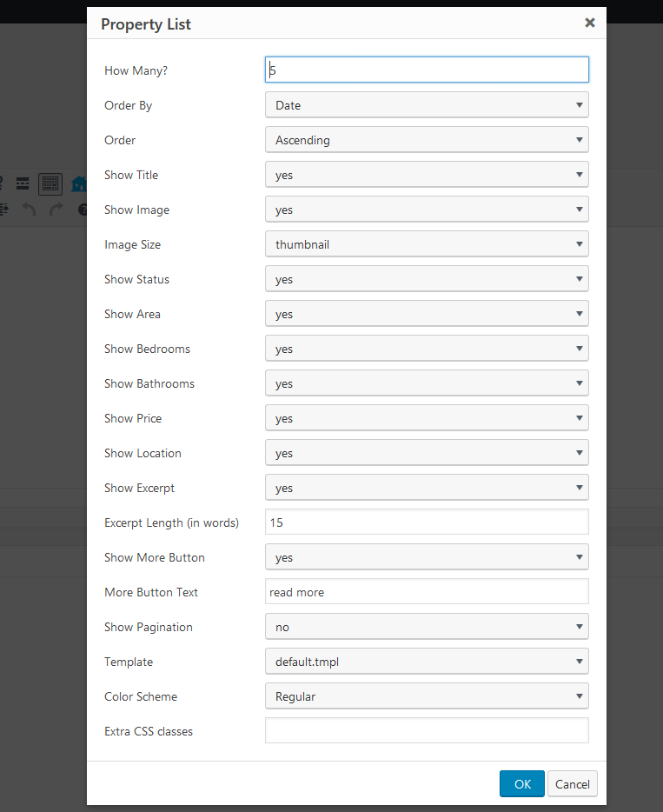Open the help icon with the question mark
The width and height of the screenshot is (663, 812).
tap(83, 210)
